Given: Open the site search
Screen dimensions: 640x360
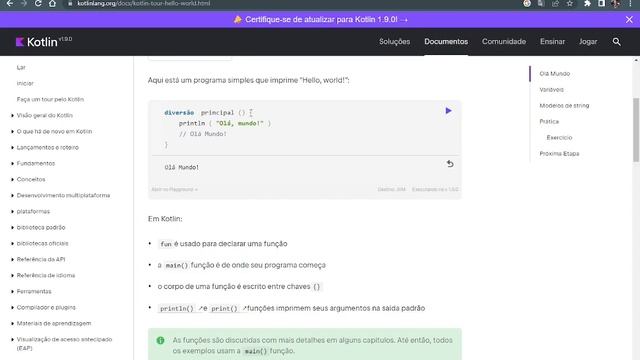Looking at the screenshot, I should 616,42.
